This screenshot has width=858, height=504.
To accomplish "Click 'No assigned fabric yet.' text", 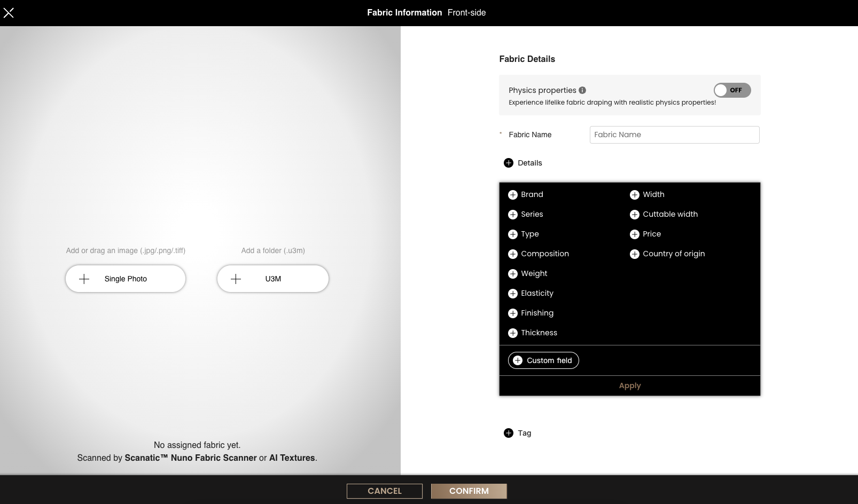I will point(197,445).
